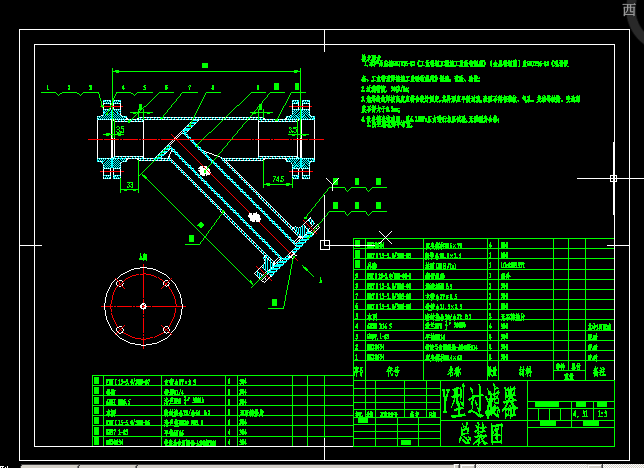Select the 1:3 scale value in title block

(x=602, y=414)
